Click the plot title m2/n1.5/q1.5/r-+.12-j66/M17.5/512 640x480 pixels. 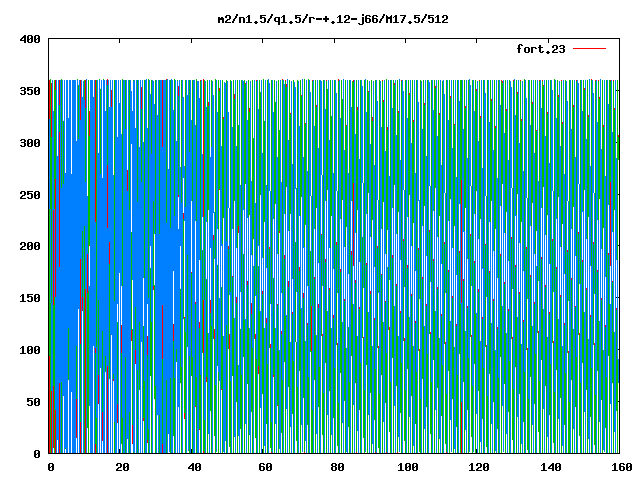[x=333, y=19]
